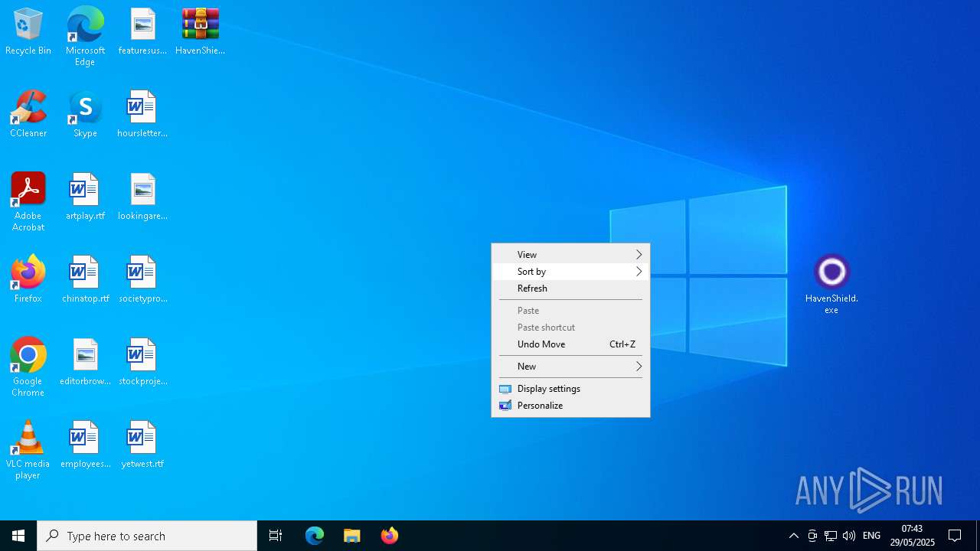This screenshot has height=551, width=980.
Task: Open Firefox from the taskbar
Action: [390, 536]
